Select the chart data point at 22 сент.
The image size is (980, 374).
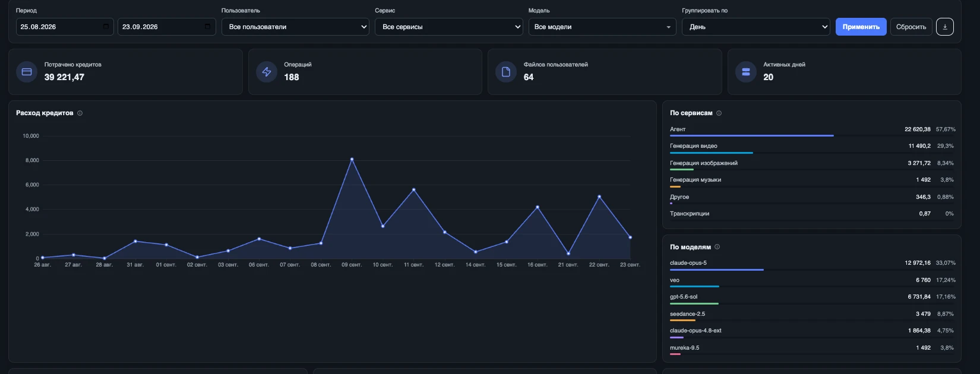pyautogui.click(x=599, y=196)
